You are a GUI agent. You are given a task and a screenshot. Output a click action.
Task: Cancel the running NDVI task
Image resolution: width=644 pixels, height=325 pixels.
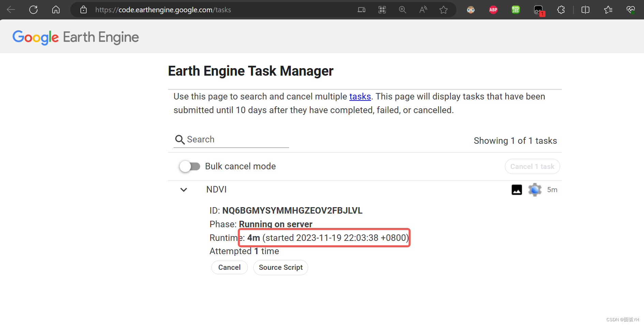coord(229,267)
